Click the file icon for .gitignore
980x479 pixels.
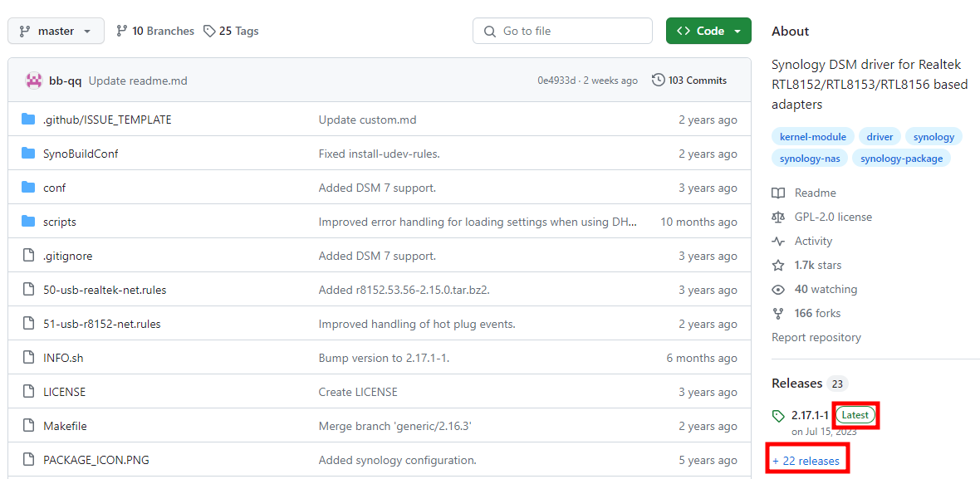(28, 256)
